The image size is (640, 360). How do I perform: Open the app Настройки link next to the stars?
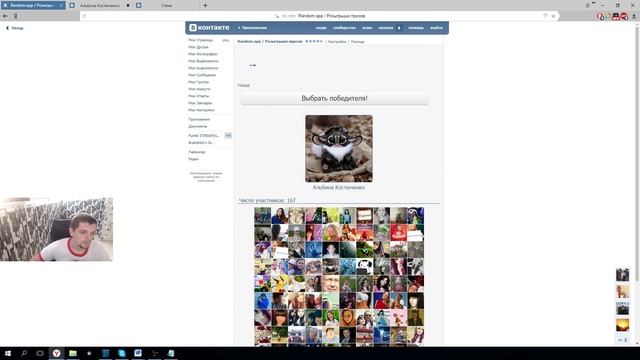[337, 42]
